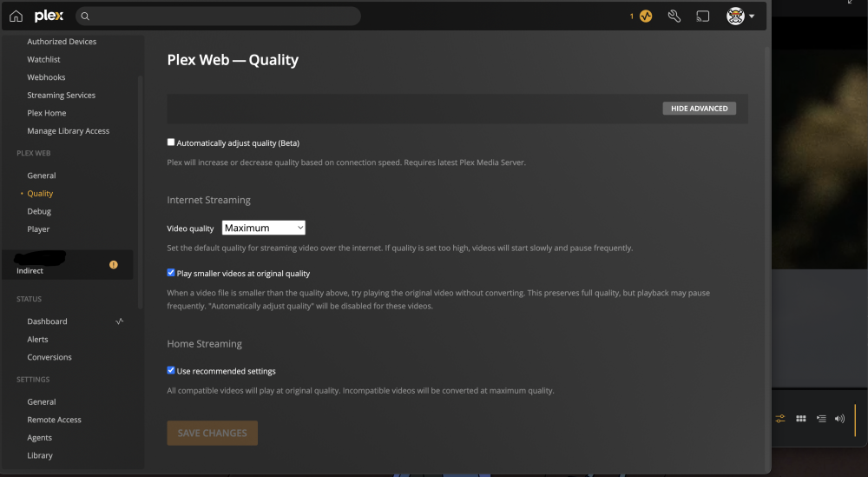Open the activity pulse icon

point(646,16)
